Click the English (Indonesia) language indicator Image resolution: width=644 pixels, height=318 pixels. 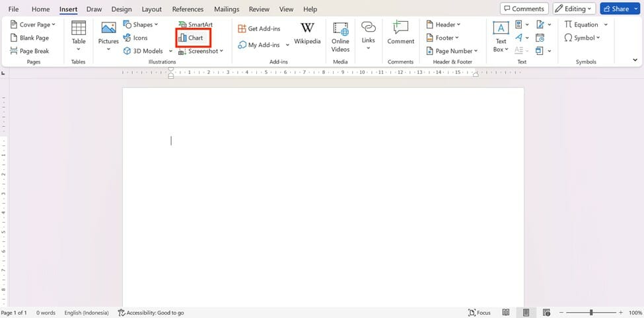87,313
